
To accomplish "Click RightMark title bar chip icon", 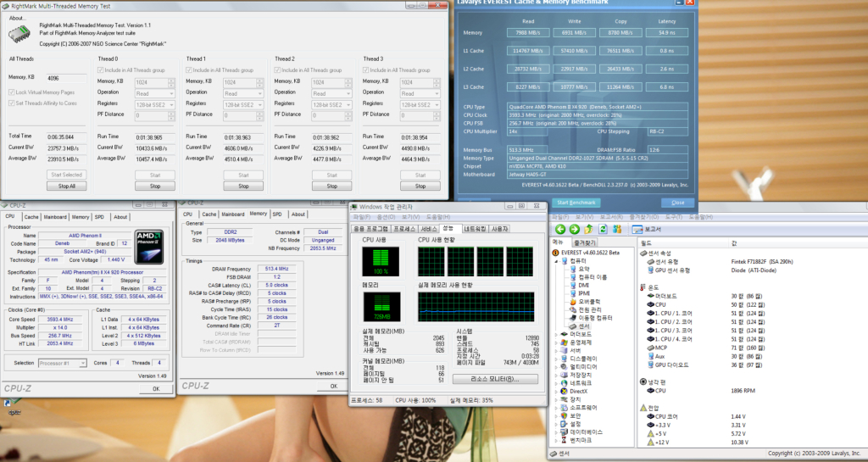I will point(4,6).
